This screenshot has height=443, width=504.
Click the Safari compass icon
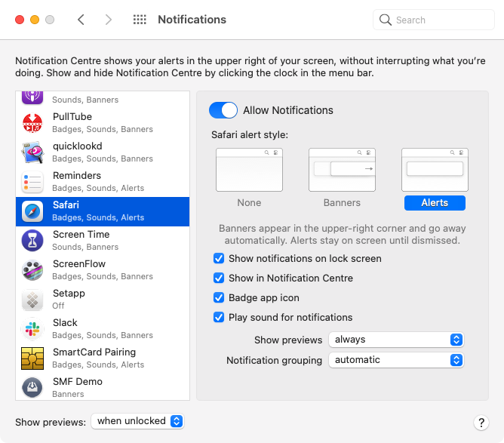tap(32, 211)
